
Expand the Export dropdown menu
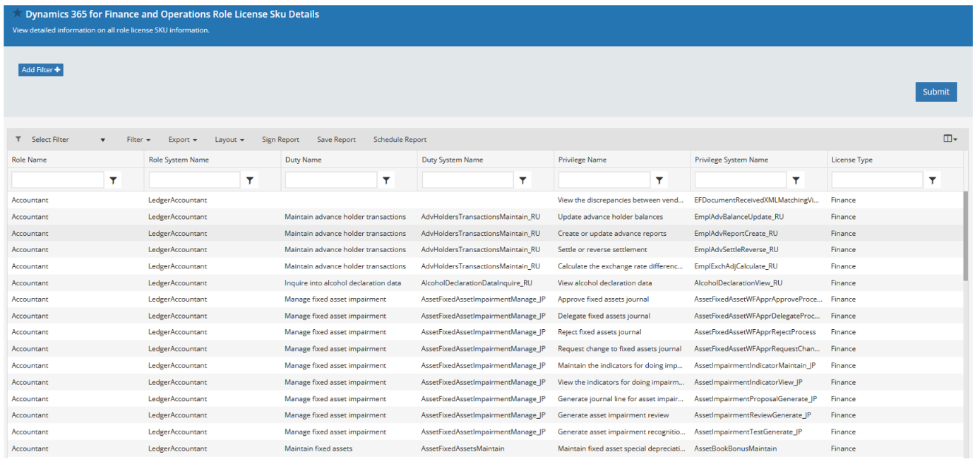point(182,140)
